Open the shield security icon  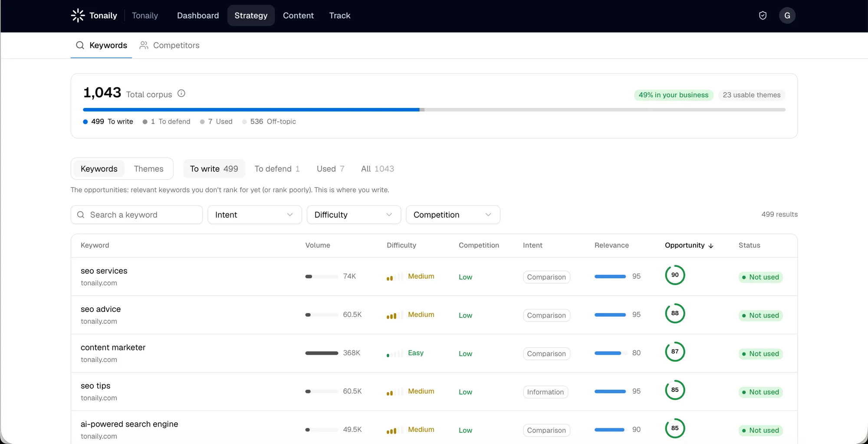tap(763, 16)
